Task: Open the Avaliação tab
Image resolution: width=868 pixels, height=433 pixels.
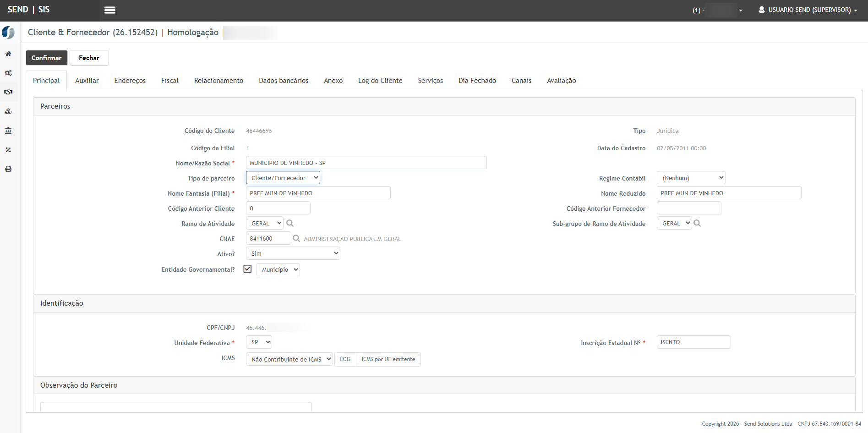Action: click(x=562, y=81)
